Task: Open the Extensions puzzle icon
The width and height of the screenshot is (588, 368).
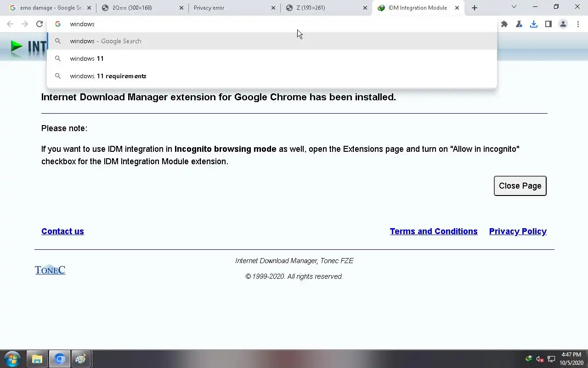Action: click(504, 24)
